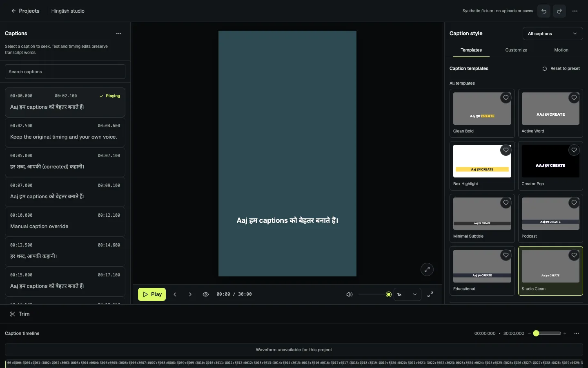Favorite the Clean Bold template

tap(506, 98)
